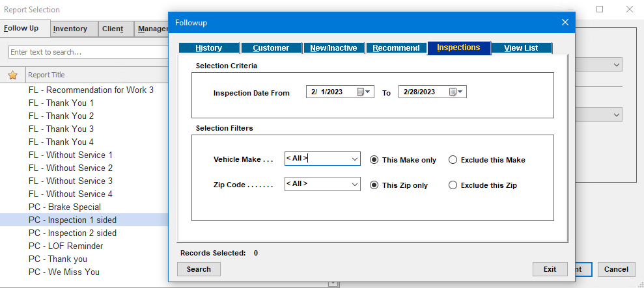Image resolution: width=644 pixels, height=288 pixels.
Task: Close the Report Selection window
Action: coord(629,9)
